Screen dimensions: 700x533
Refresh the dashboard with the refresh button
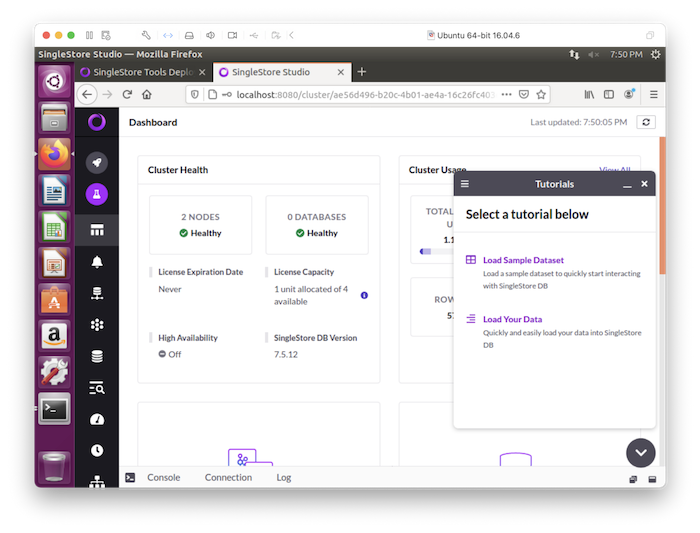point(646,122)
